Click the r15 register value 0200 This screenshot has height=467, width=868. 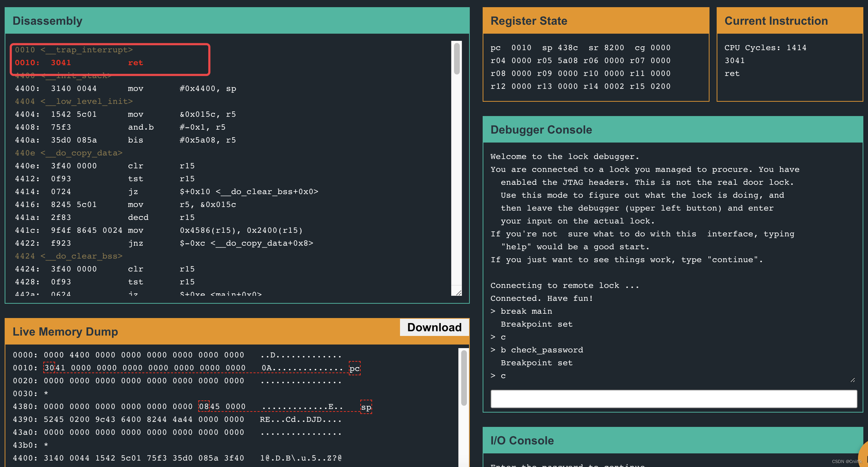click(660, 86)
